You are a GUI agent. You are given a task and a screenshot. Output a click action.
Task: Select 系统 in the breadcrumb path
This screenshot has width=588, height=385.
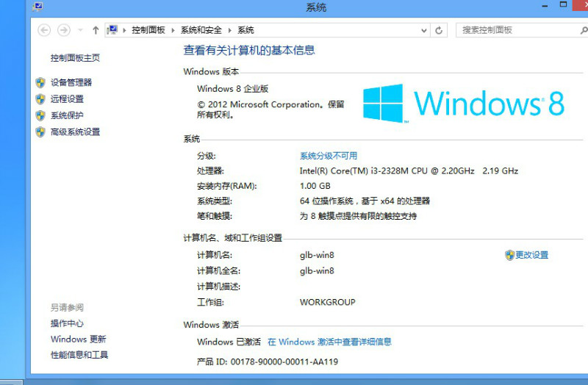pyautogui.click(x=245, y=30)
